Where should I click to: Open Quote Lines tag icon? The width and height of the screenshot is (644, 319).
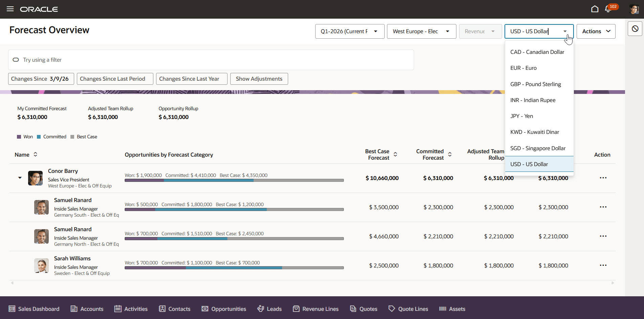click(x=392, y=309)
